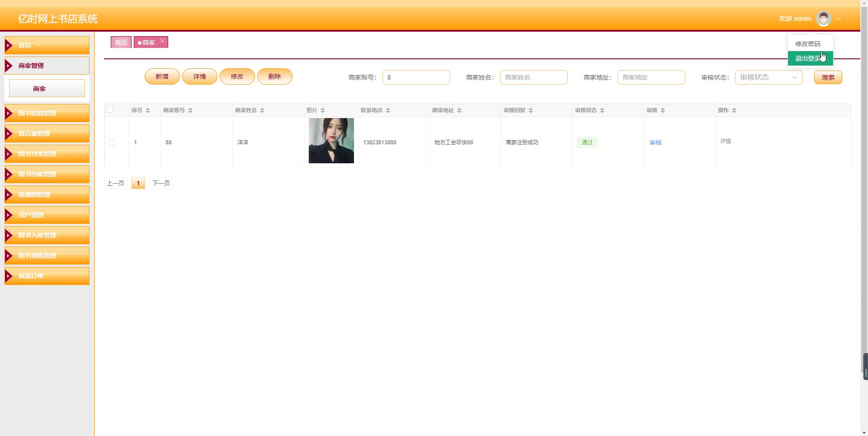
Task: Click the admin avatar picture
Action: coord(824,19)
